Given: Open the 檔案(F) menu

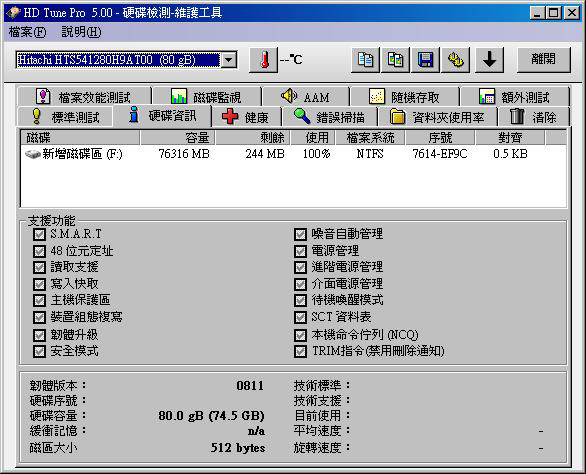Looking at the screenshot, I should (27, 32).
